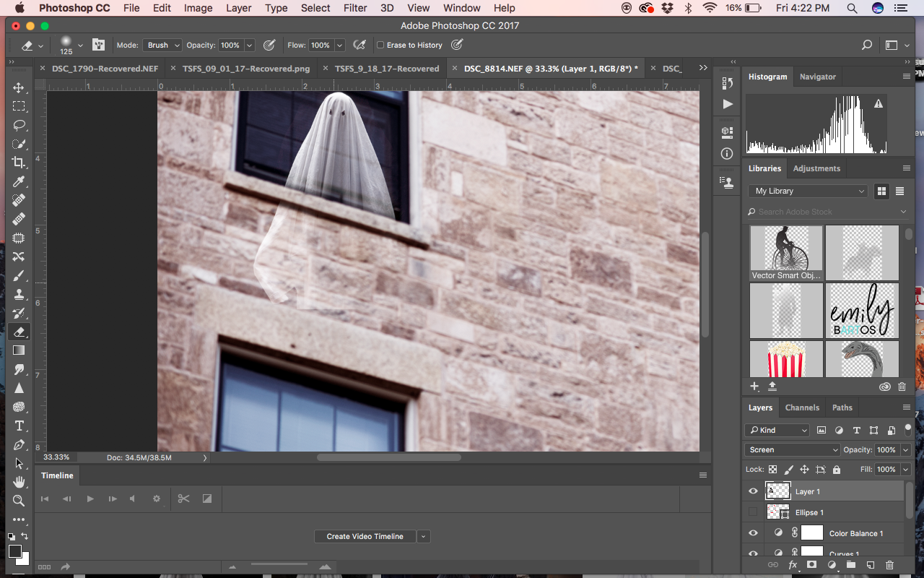Lock layer position
Screen dimensions: 924x578
point(805,470)
